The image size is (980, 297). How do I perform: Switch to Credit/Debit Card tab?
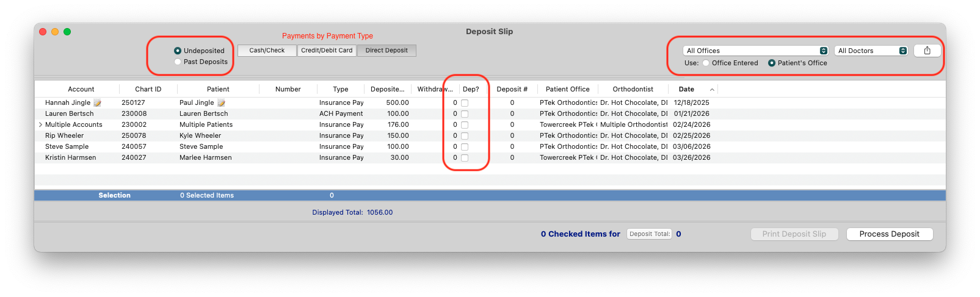click(x=327, y=51)
